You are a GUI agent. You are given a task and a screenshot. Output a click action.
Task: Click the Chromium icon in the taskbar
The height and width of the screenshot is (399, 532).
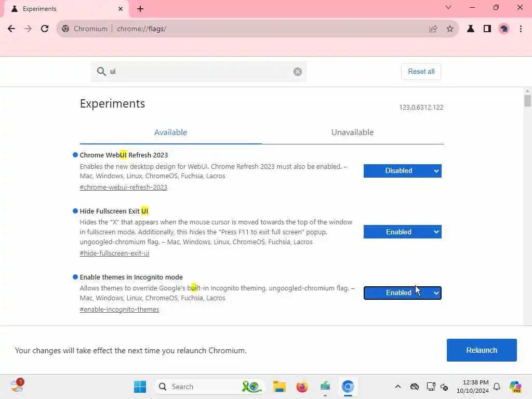[348, 387]
